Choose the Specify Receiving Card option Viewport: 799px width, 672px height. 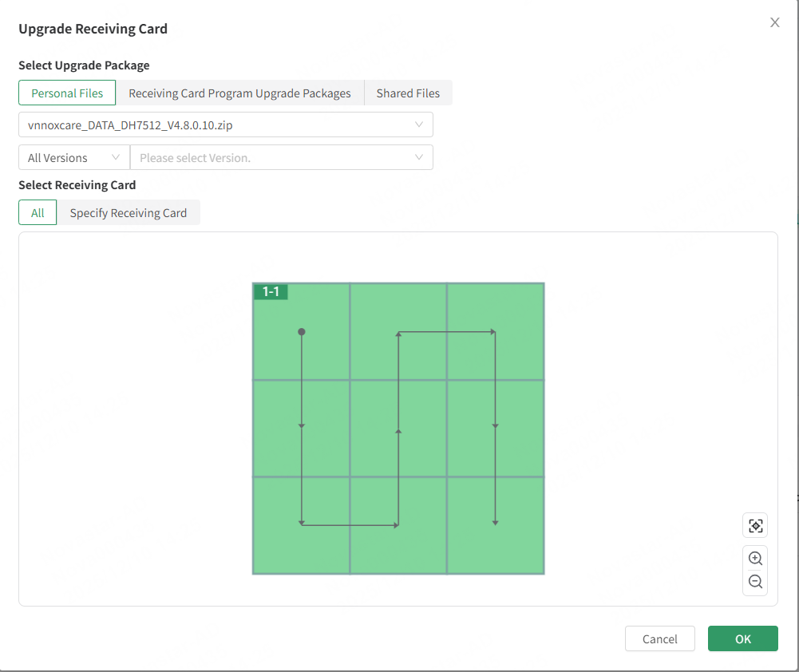(128, 213)
